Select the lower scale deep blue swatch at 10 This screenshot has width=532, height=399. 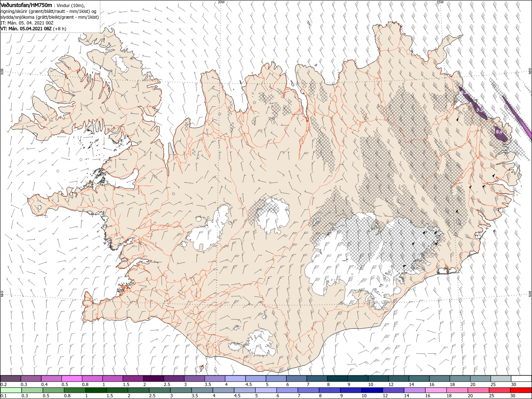coord(372,390)
